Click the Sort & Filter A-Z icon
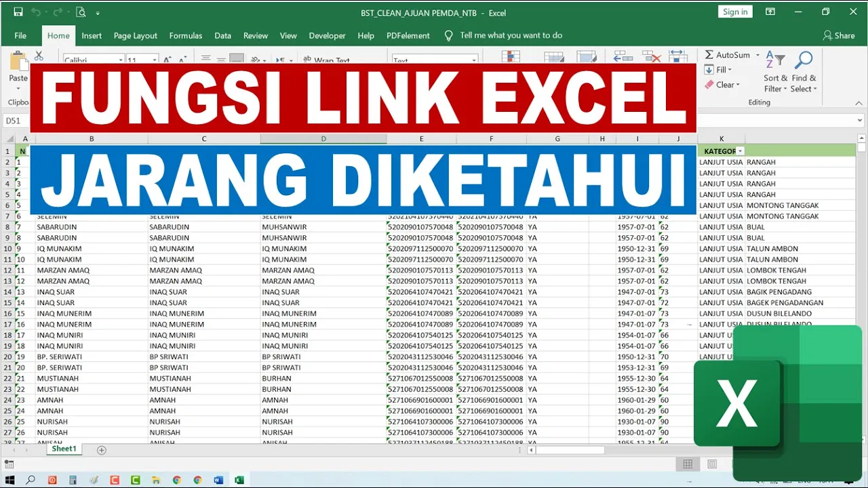The height and width of the screenshot is (488, 868). (775, 60)
